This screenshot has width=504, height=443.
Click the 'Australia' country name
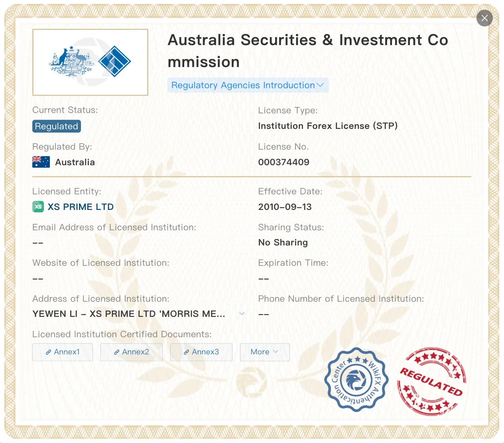(x=75, y=162)
